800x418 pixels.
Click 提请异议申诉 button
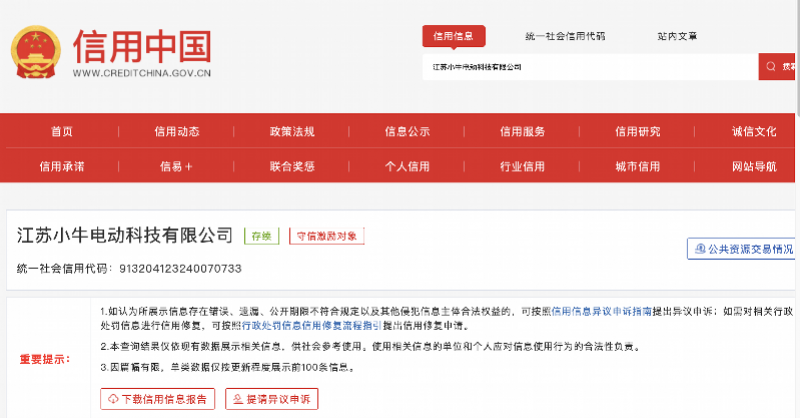(271, 399)
